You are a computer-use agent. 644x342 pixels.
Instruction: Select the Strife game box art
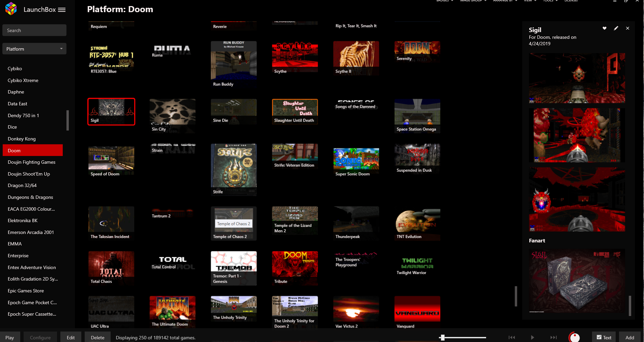click(x=234, y=170)
